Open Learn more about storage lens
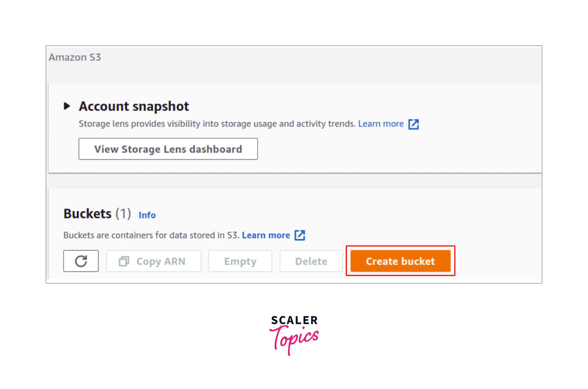This screenshot has width=588, height=389. pos(381,124)
